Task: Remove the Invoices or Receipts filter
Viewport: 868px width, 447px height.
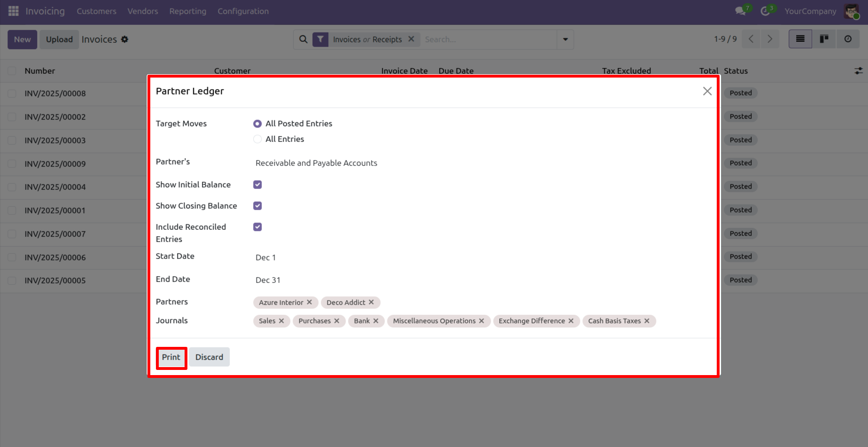Action: [411, 39]
